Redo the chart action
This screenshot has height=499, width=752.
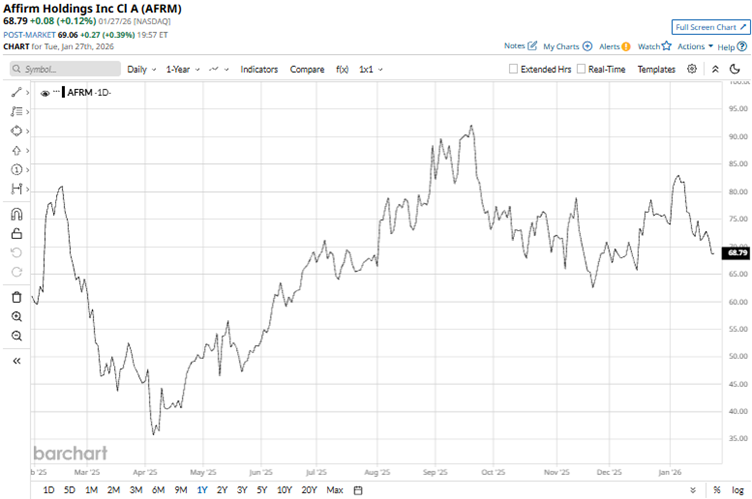(x=16, y=272)
